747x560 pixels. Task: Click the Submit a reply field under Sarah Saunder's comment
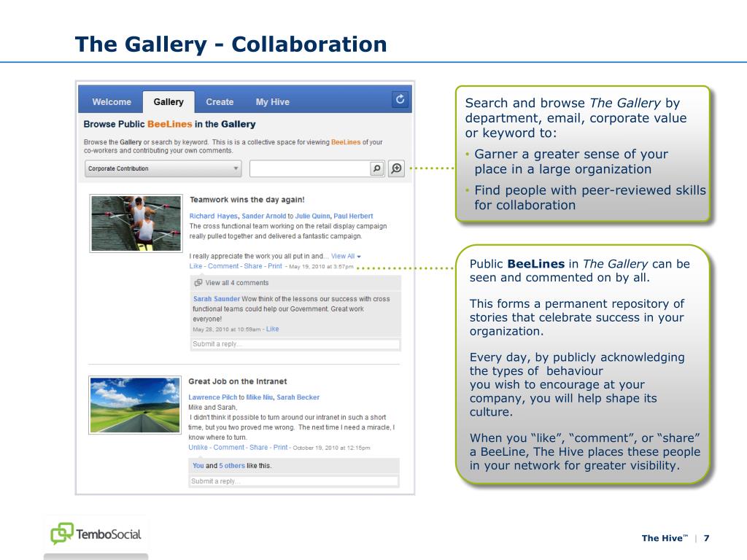point(295,344)
